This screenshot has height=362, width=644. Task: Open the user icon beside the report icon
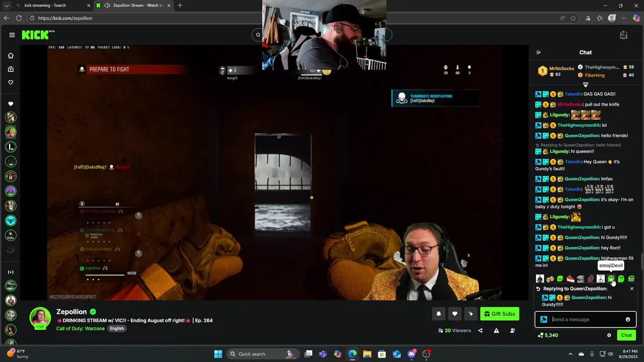[512, 330]
